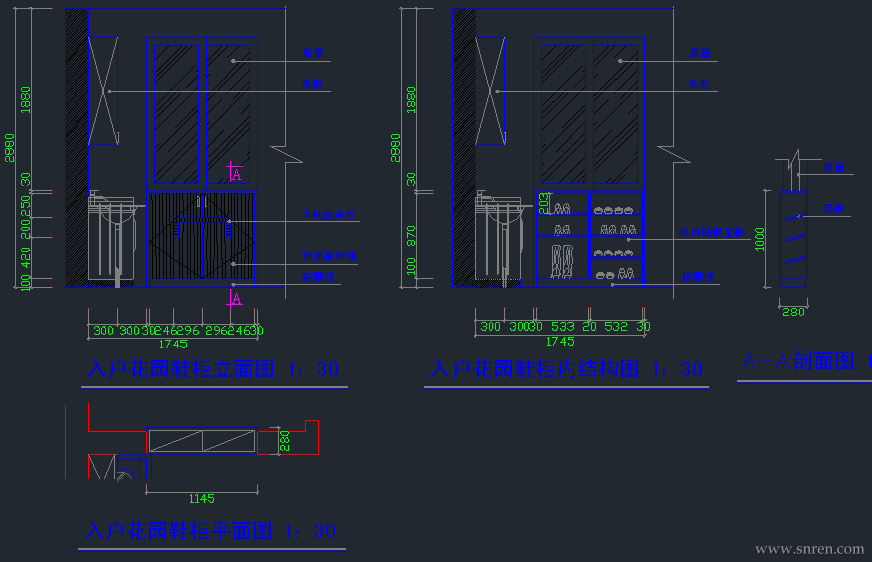
Task: Click the "原窗" label in elevation view
Action: click(x=313, y=53)
